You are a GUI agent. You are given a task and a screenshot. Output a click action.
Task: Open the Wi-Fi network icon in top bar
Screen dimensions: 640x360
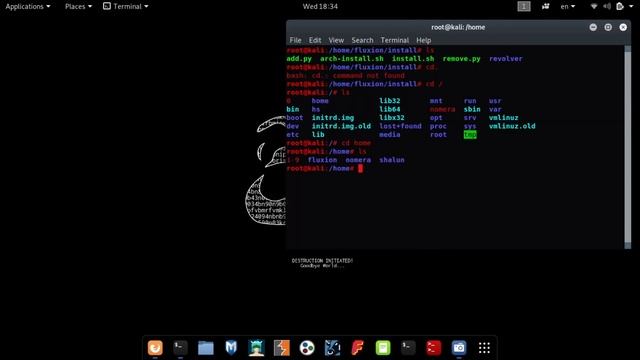click(x=594, y=6)
